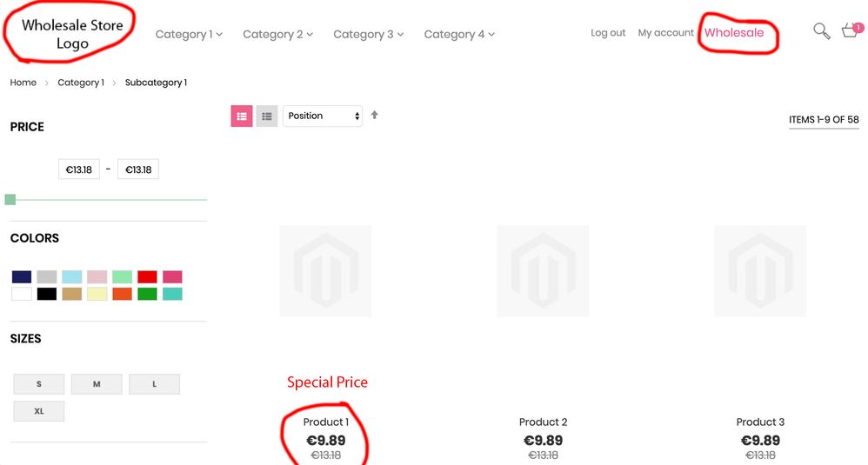This screenshot has height=465, width=868.
Task: Click the minimum price input field
Action: point(79,169)
